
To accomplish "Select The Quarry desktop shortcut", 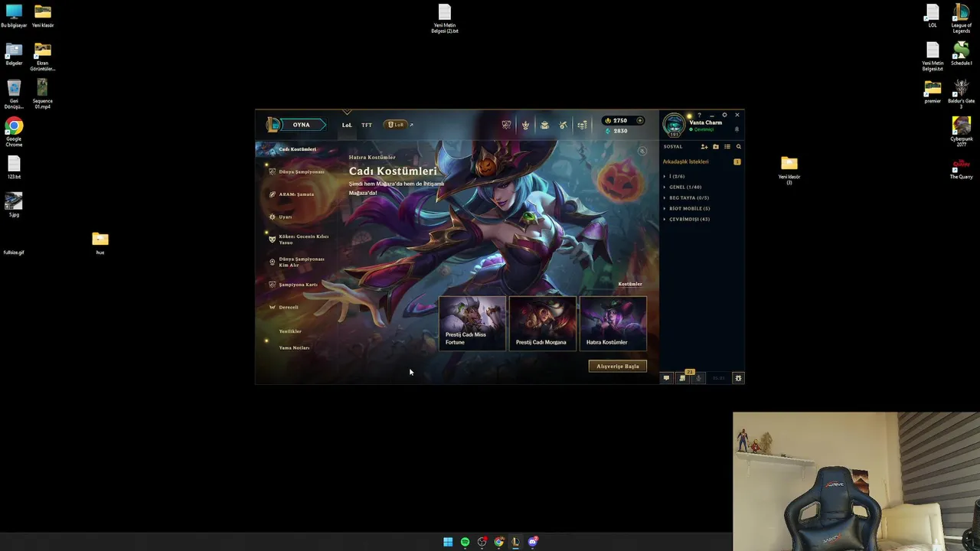I will point(961,169).
